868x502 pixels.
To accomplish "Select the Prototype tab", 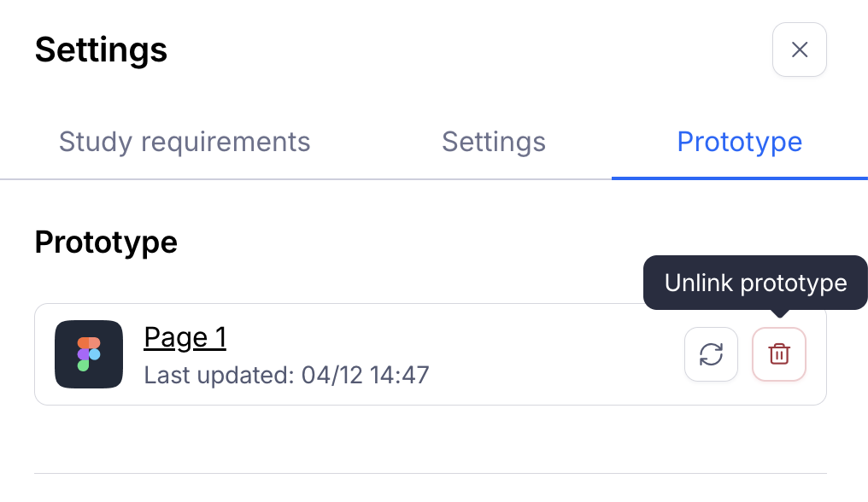I will (x=739, y=142).
